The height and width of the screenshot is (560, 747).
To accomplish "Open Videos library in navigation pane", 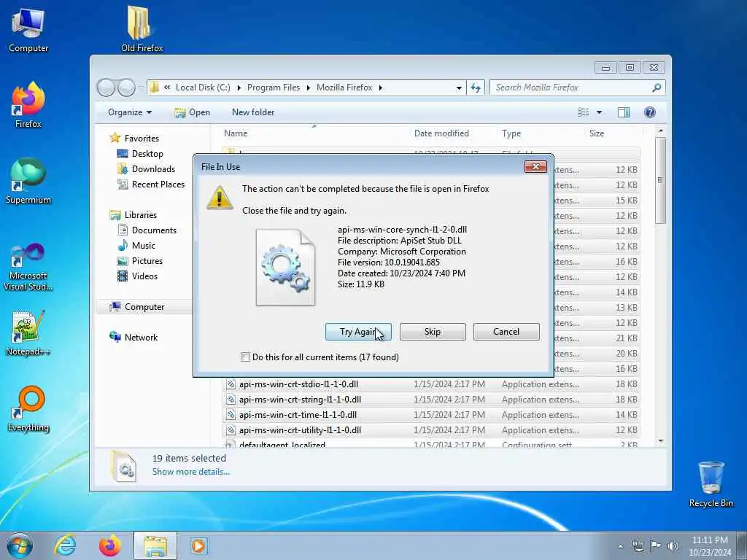I will pos(144,276).
